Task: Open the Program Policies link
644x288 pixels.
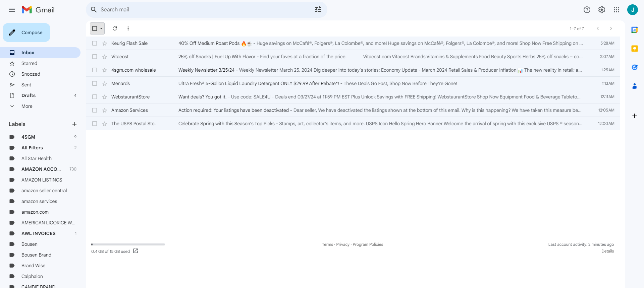Action: tap(368, 244)
